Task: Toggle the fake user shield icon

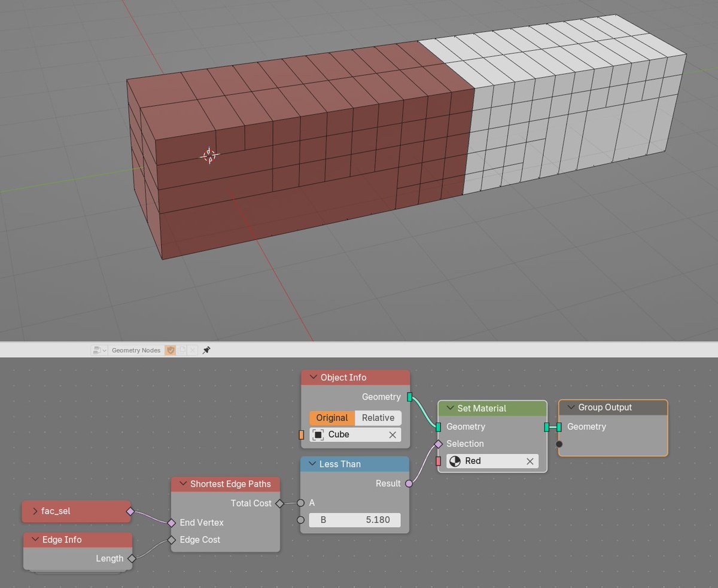Action: tap(170, 350)
